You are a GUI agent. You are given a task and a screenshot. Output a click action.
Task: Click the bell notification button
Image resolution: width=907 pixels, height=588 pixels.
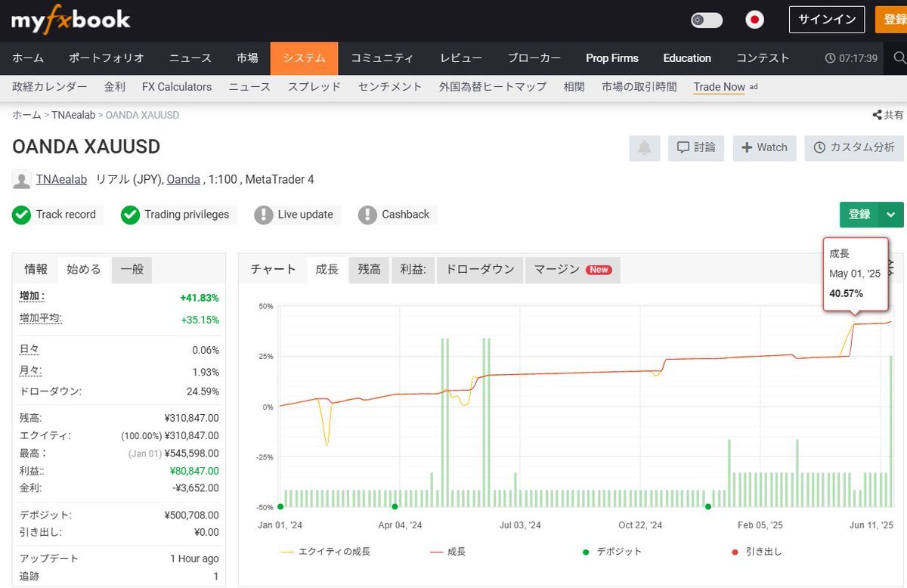coord(644,148)
